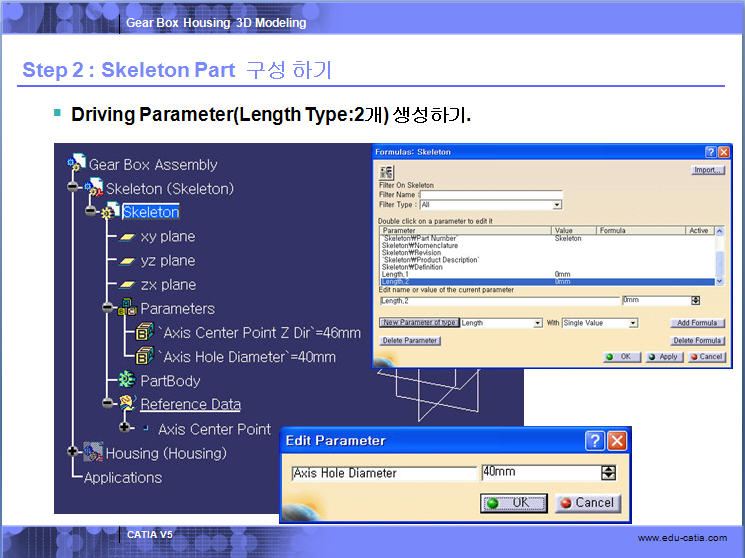Image resolution: width=745 pixels, height=558 pixels.
Task: Open the Filter Type dropdown
Action: pos(557,205)
